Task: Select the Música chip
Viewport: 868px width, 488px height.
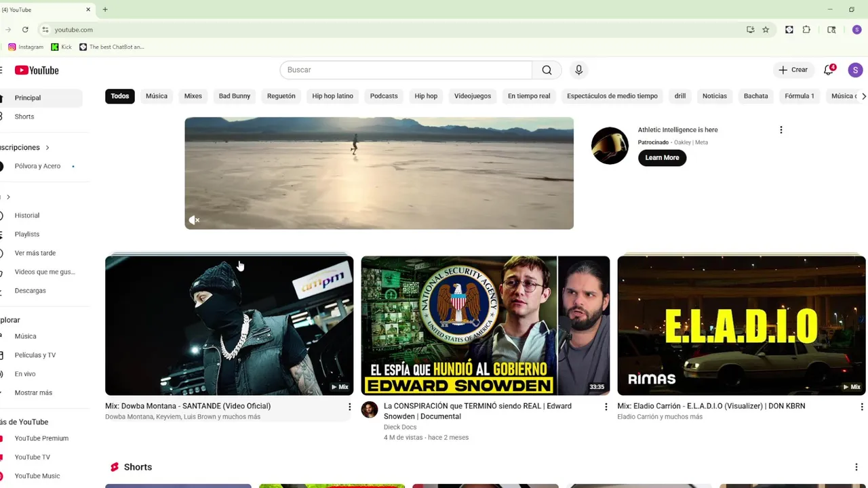Action: 157,96
